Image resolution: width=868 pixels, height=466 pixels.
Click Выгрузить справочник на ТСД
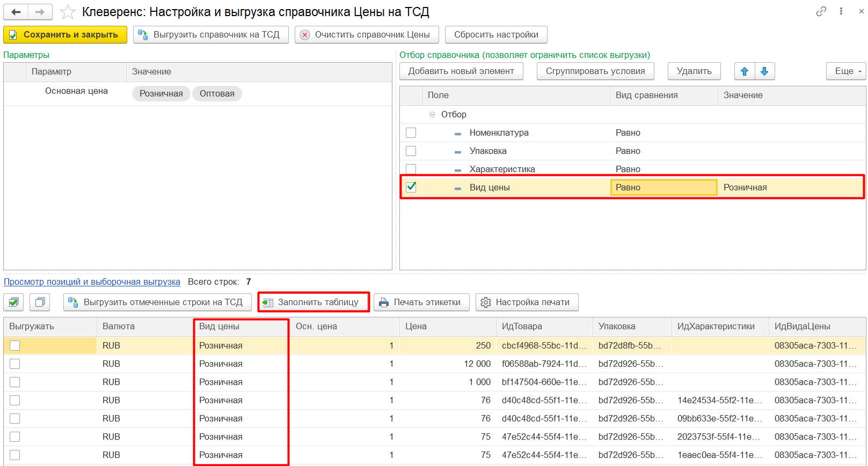click(211, 35)
